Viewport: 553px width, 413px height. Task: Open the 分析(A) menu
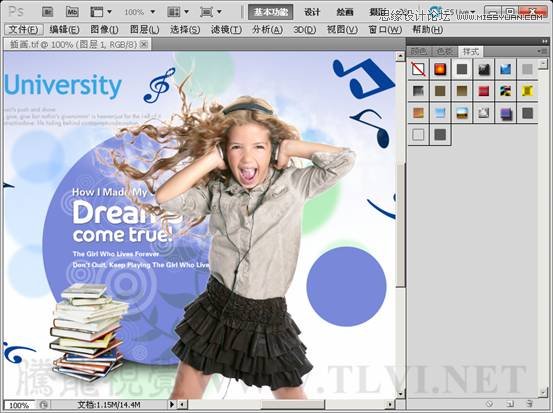(x=267, y=30)
